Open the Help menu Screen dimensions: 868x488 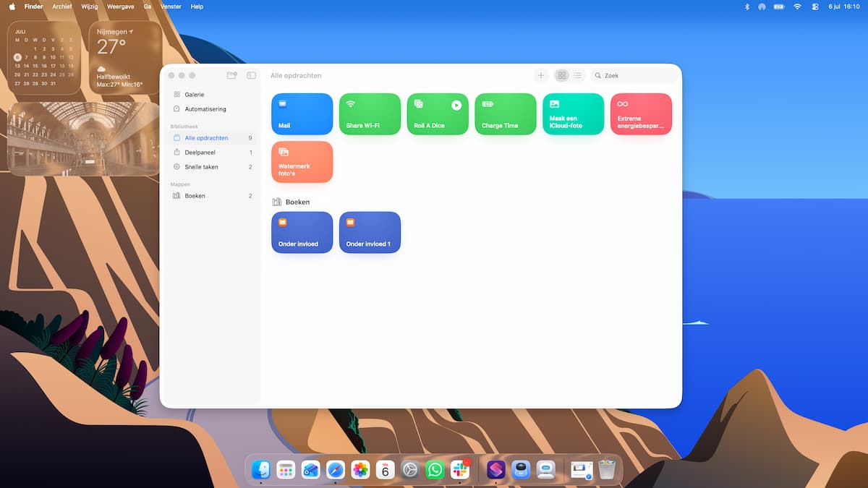(x=197, y=7)
